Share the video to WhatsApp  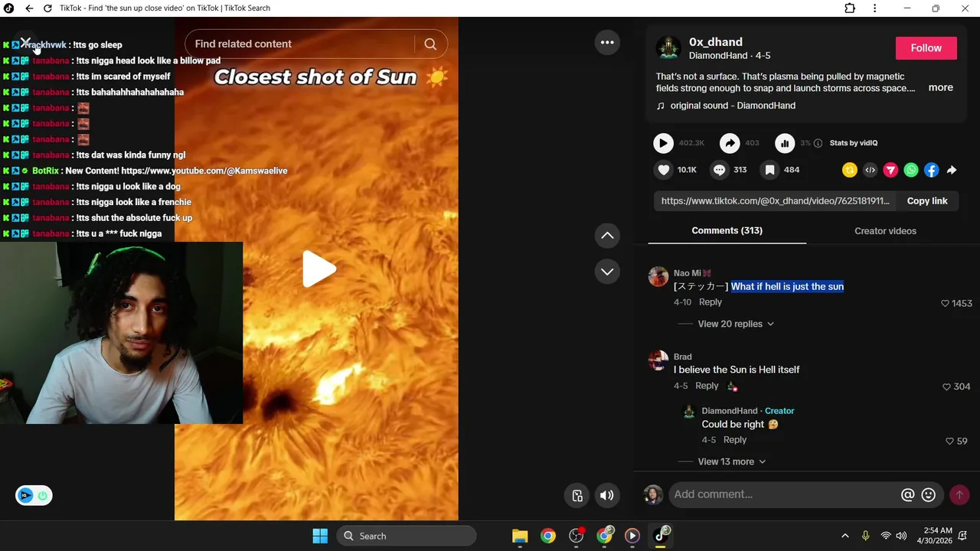911,171
